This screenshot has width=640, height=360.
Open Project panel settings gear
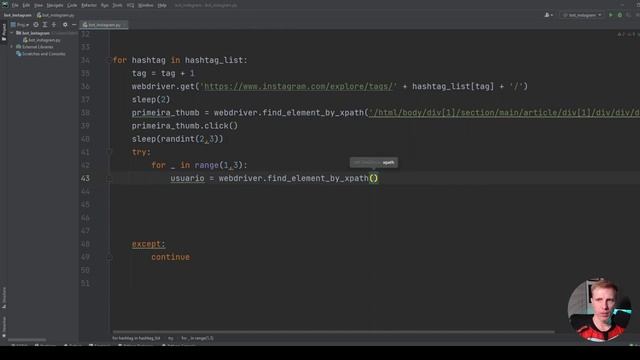click(x=65, y=25)
